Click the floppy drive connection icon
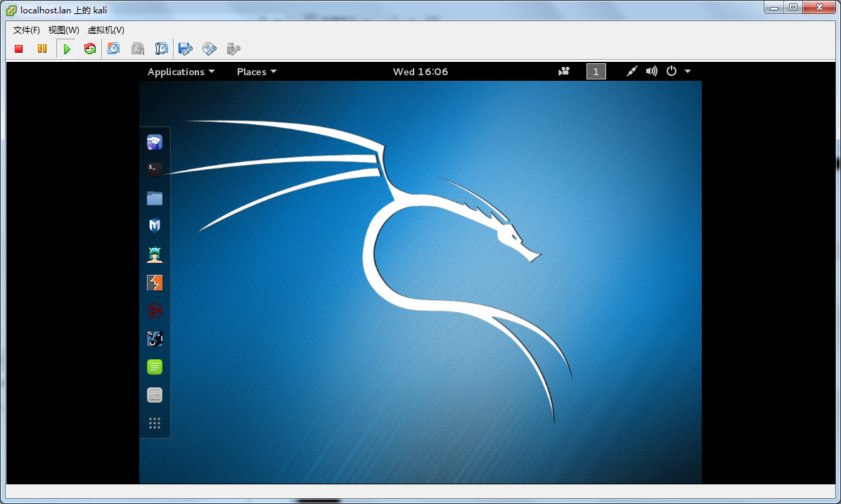841x504 pixels. (185, 49)
